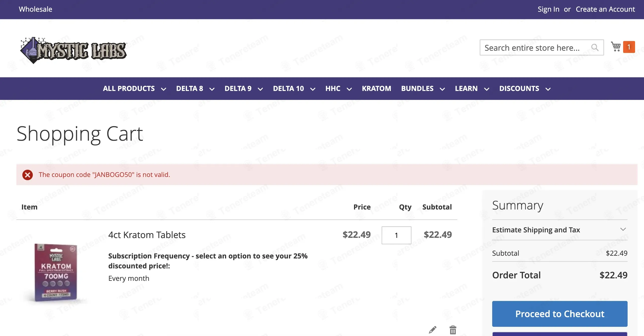
Task: Go to the KRATOM category
Action: (x=376, y=88)
